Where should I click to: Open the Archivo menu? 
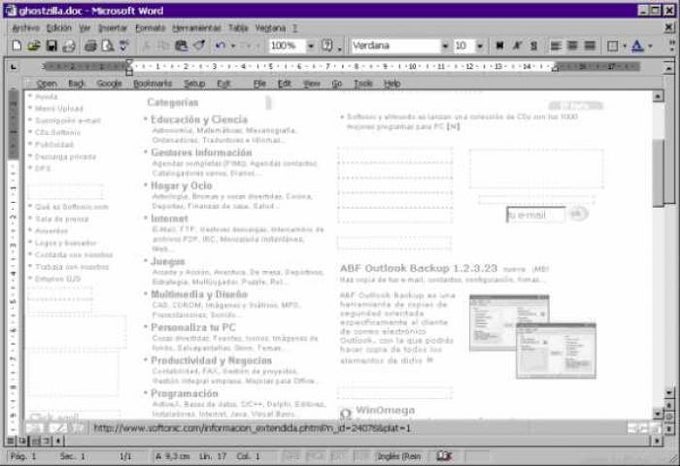coord(26,28)
